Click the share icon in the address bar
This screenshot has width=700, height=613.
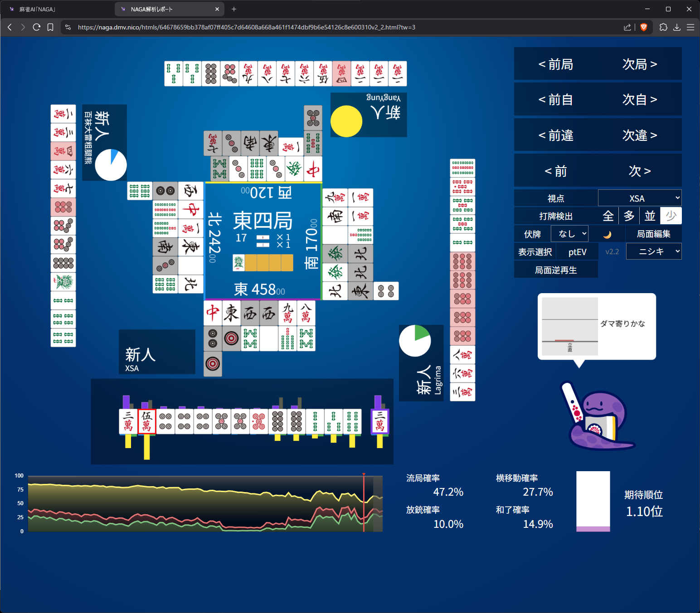click(627, 27)
